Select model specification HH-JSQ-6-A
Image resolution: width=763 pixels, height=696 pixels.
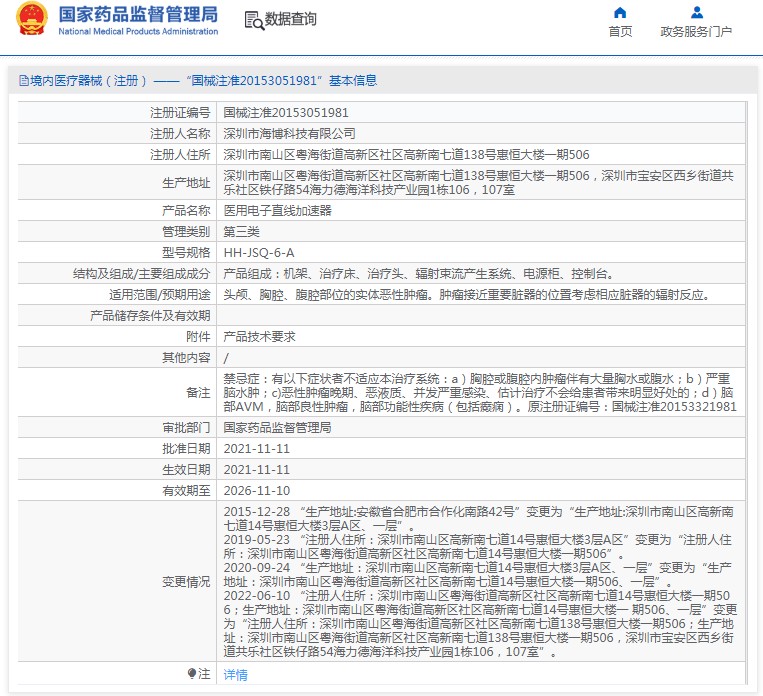[x=258, y=253]
